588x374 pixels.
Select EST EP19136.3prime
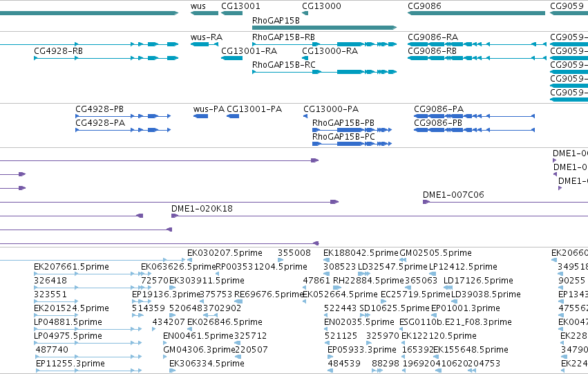point(167,294)
